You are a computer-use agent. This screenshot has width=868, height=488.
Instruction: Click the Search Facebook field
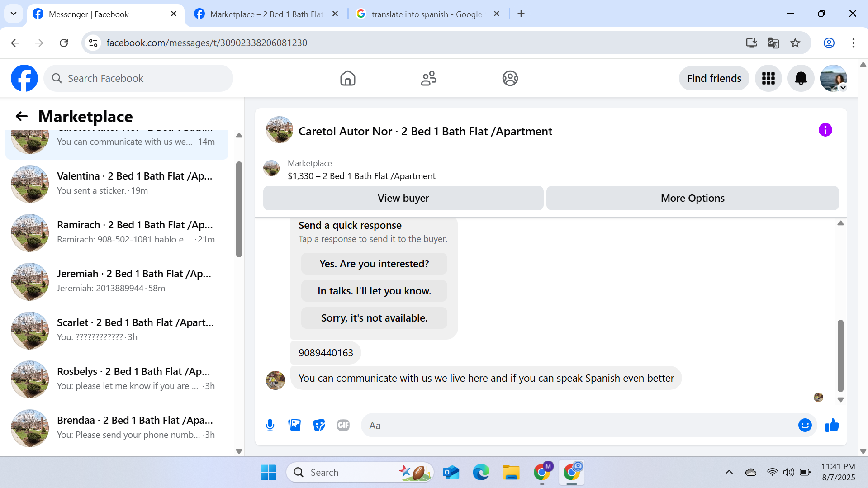click(x=138, y=78)
